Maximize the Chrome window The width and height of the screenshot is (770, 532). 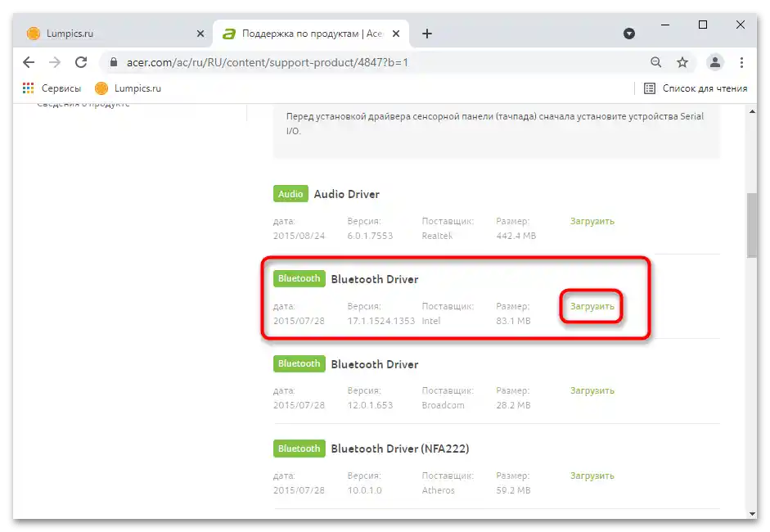[x=703, y=25]
